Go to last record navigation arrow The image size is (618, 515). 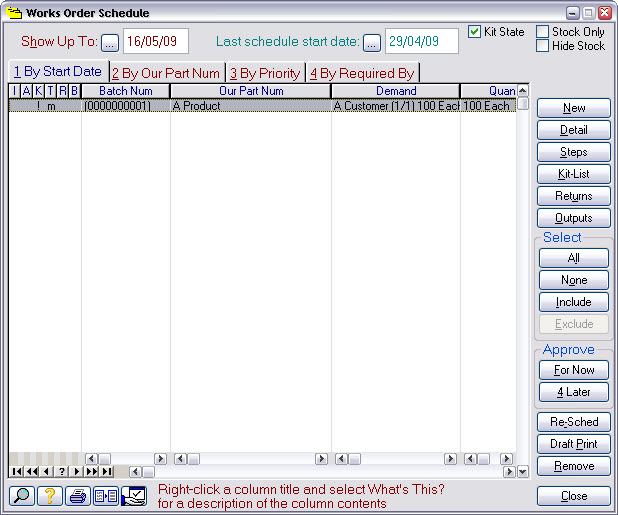(x=106, y=471)
